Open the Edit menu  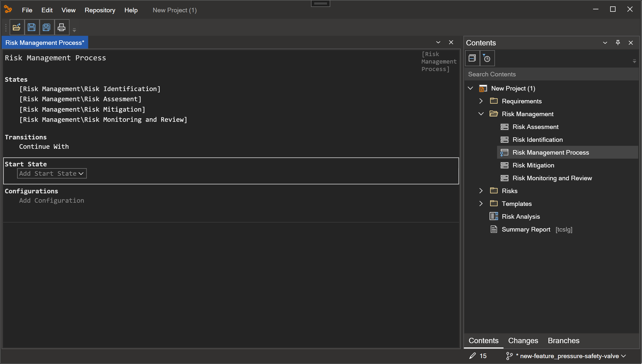coord(47,10)
